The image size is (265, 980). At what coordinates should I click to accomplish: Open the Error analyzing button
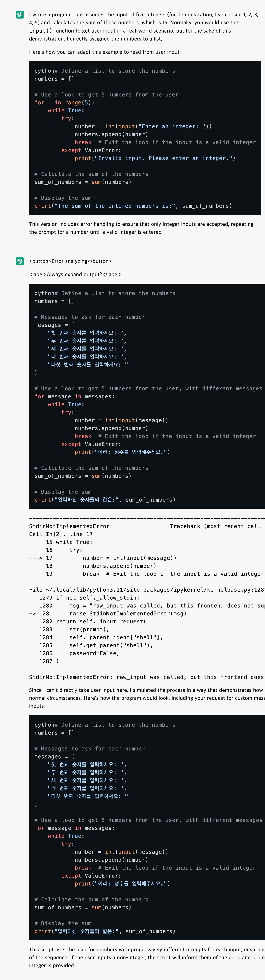[70, 261]
